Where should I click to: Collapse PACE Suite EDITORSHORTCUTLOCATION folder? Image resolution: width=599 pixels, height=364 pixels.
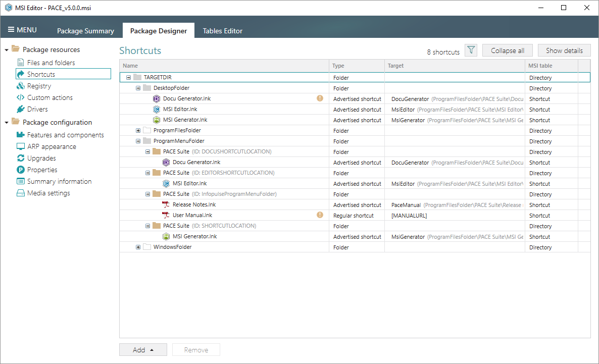coord(147,173)
